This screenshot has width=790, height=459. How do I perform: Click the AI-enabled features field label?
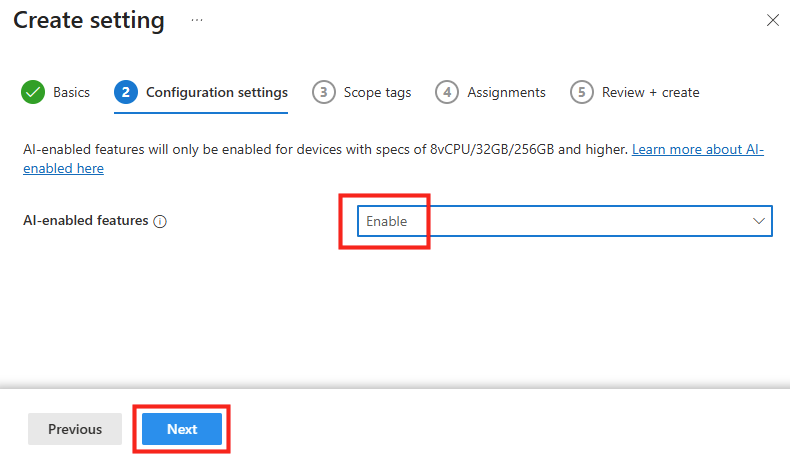pyautogui.click(x=86, y=221)
